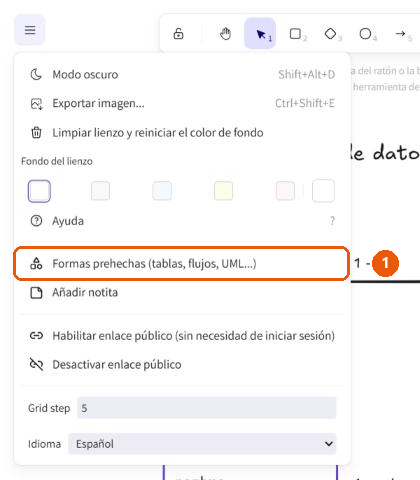The height and width of the screenshot is (480, 420).
Task: Toggle the canvas lock tool
Action: click(x=178, y=34)
